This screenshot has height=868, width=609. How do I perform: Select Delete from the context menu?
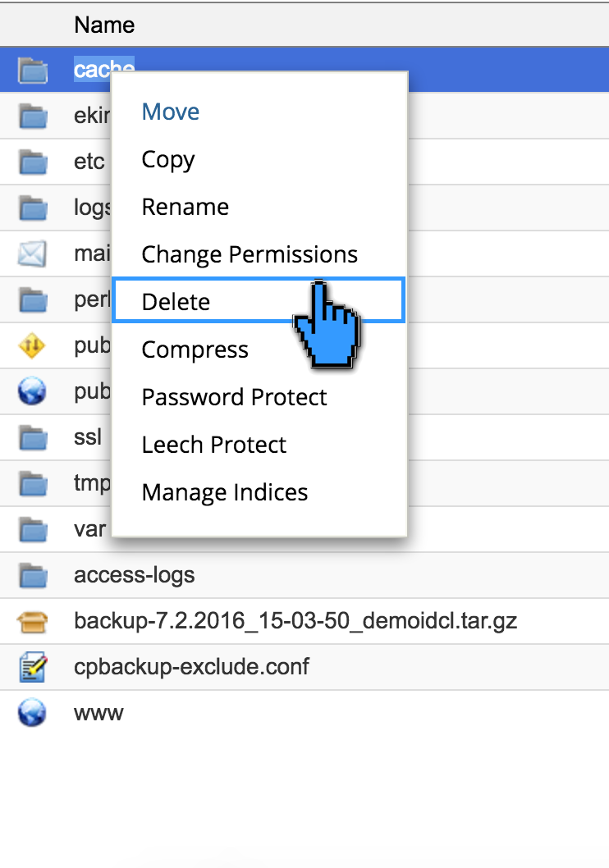coord(176,301)
